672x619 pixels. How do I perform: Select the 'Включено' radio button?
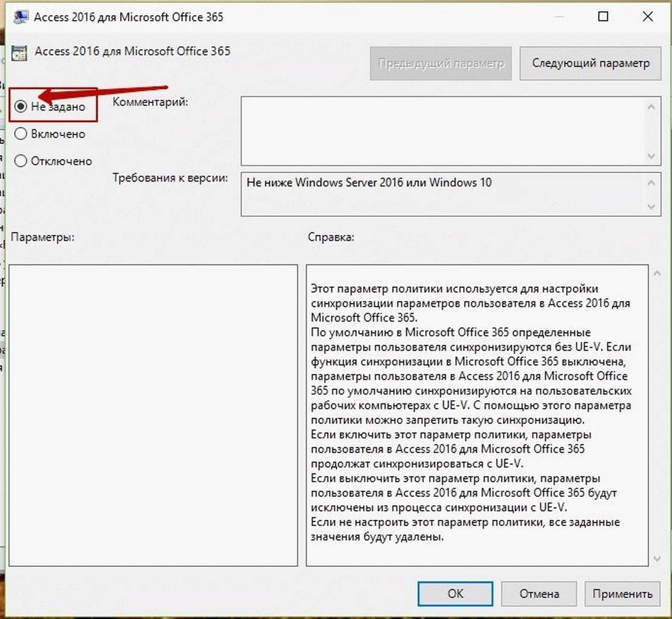(21, 134)
